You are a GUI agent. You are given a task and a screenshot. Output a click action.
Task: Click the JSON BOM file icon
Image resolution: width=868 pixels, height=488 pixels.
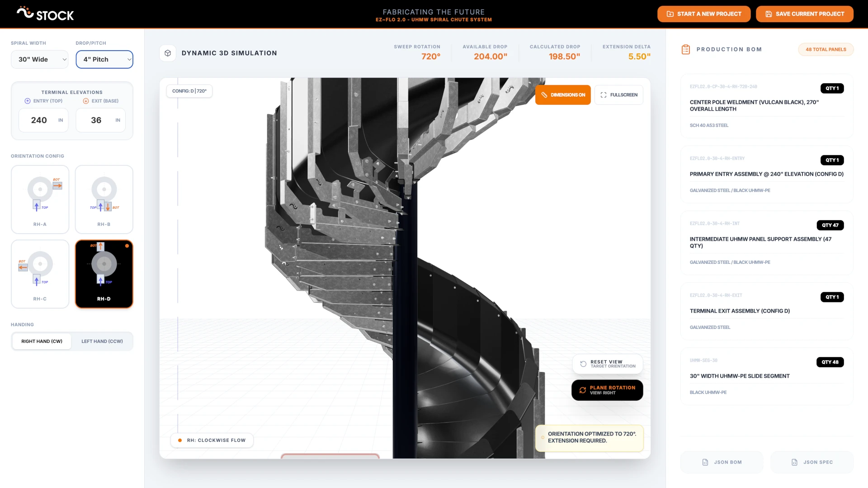point(705,462)
